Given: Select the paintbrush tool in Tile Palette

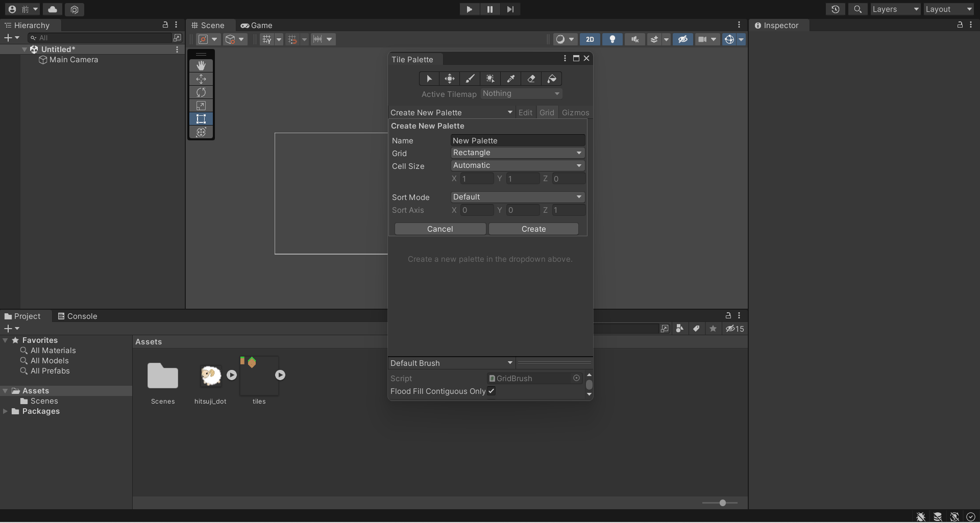Looking at the screenshot, I should (x=470, y=79).
